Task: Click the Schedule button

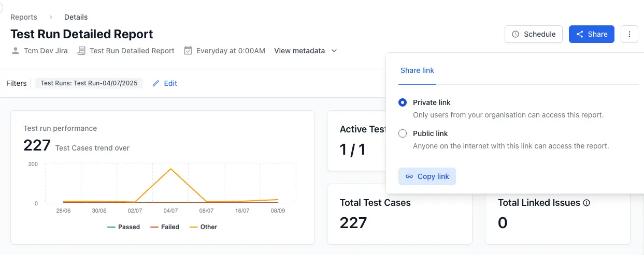Action: pyautogui.click(x=533, y=34)
